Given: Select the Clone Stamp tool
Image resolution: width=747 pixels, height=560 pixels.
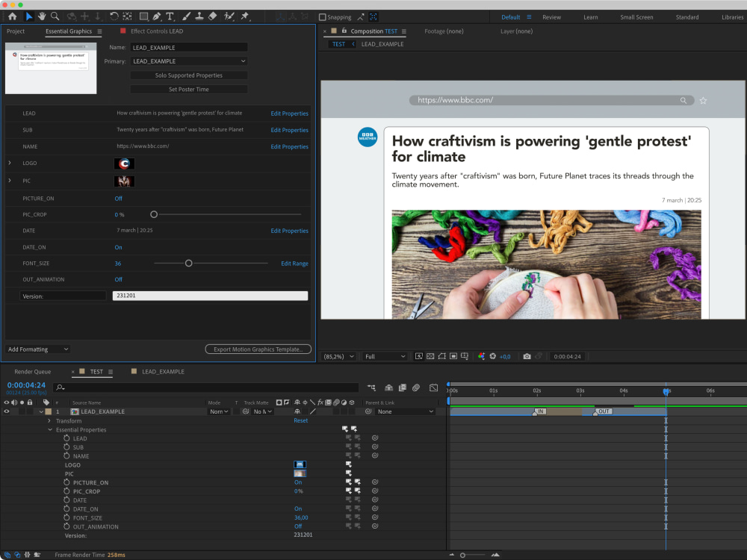Looking at the screenshot, I should tap(199, 16).
